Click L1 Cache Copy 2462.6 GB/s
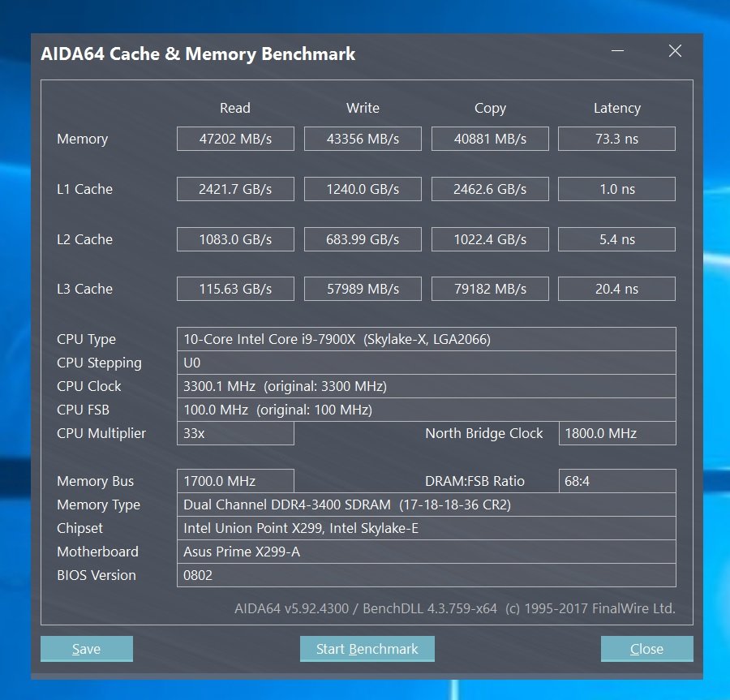This screenshot has width=730, height=700. (x=490, y=189)
